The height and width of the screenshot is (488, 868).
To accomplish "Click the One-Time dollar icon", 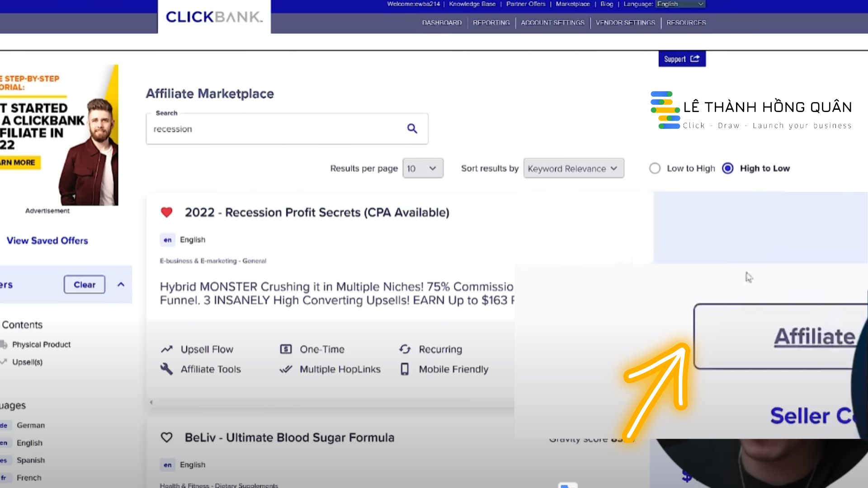I will pos(286,349).
